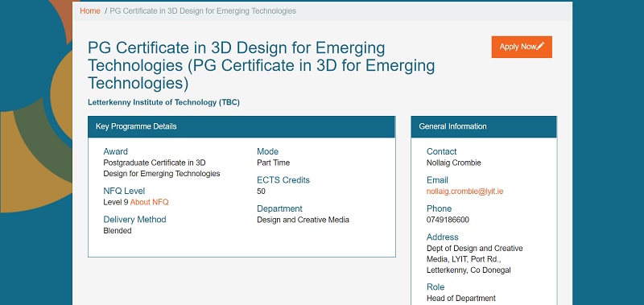This screenshot has height=305, width=644.
Task: Click the ECTS Credits label
Action: click(x=283, y=179)
